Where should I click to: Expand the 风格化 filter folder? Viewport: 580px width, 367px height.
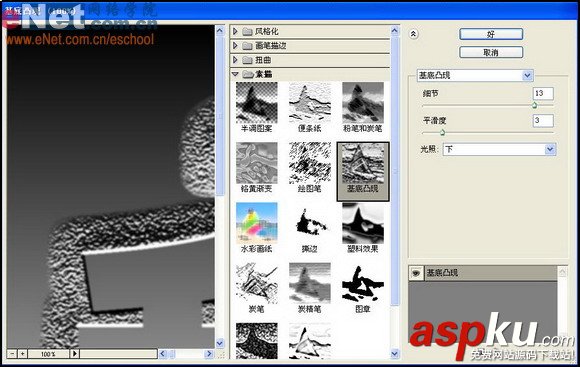235,31
